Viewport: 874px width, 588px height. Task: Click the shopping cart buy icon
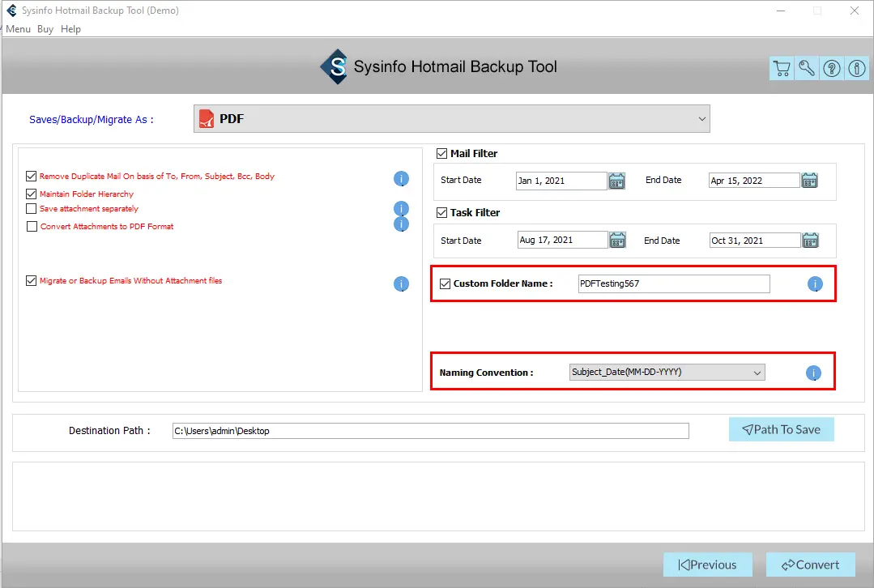(782, 69)
